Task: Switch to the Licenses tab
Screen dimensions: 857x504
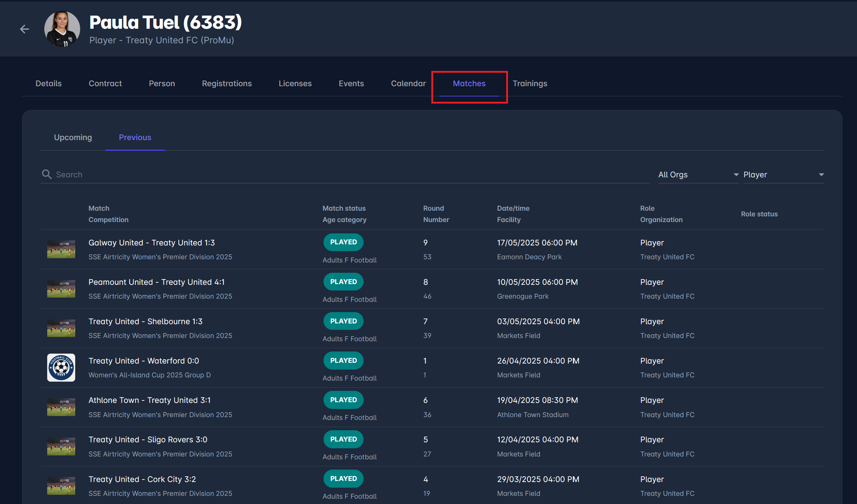Action: point(295,83)
